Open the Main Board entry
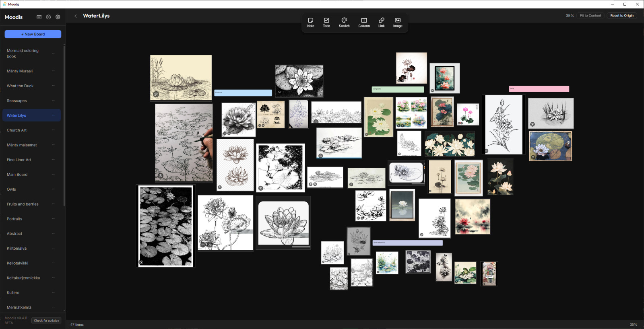This screenshot has height=329, width=644. [x=31, y=175]
